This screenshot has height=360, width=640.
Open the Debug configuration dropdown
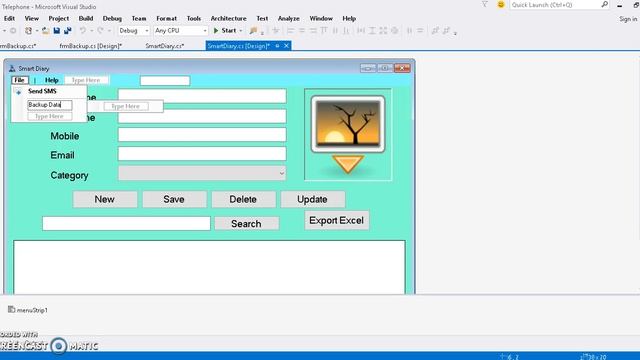coord(134,31)
